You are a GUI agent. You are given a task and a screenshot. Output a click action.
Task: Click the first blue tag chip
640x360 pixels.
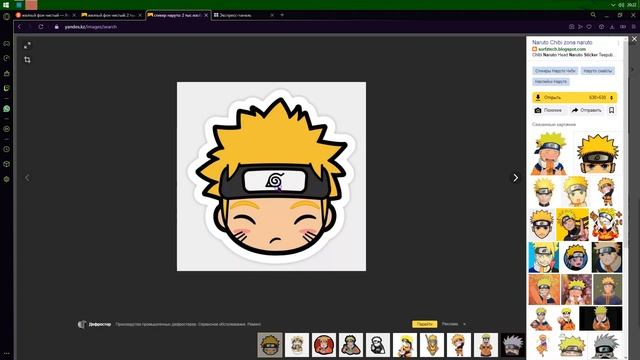[555, 71]
